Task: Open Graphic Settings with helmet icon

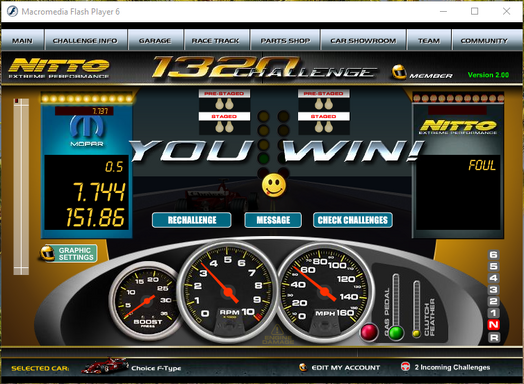Action: [x=69, y=253]
